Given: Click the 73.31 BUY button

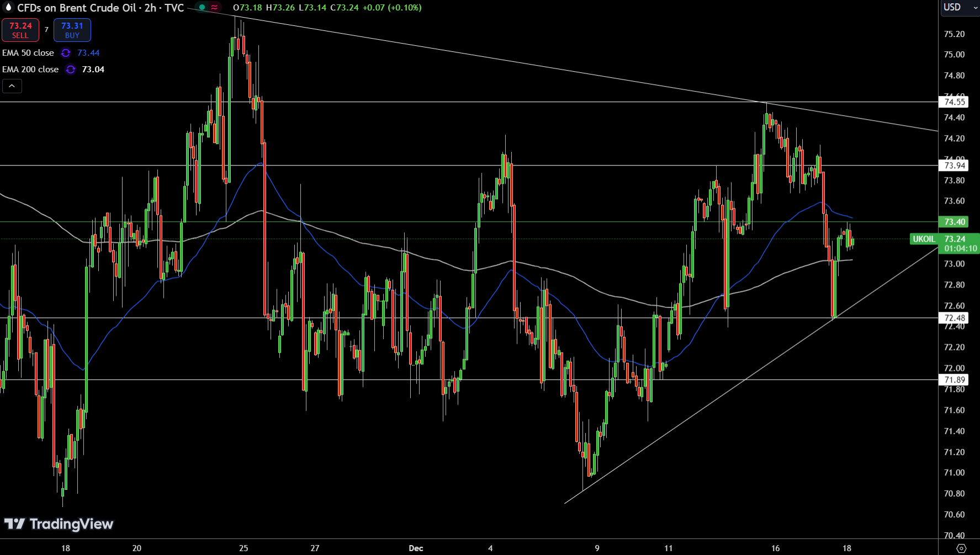Looking at the screenshot, I should (x=72, y=30).
